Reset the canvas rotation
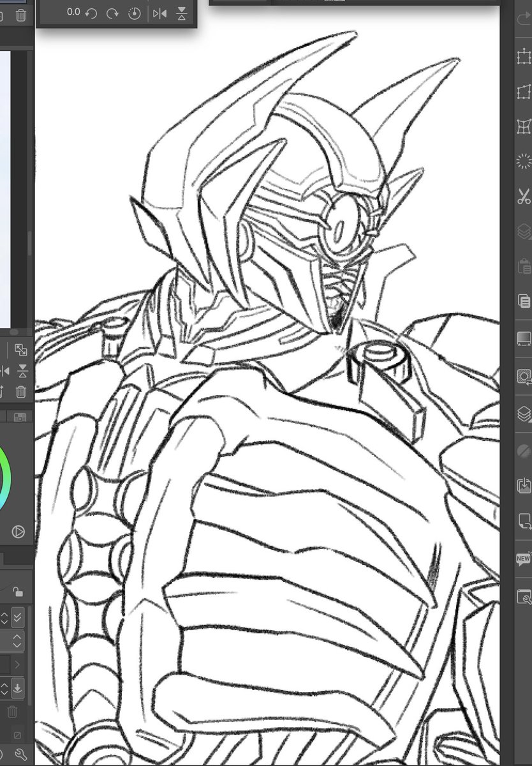The image size is (532, 766). 134,12
